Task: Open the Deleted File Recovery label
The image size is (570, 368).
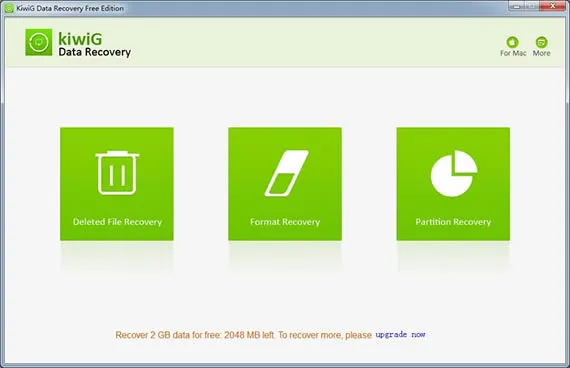Action: pyautogui.click(x=117, y=222)
